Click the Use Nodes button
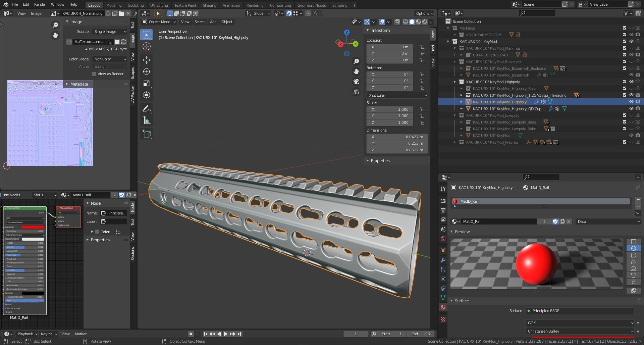The image size is (644, 345). click(x=11, y=195)
